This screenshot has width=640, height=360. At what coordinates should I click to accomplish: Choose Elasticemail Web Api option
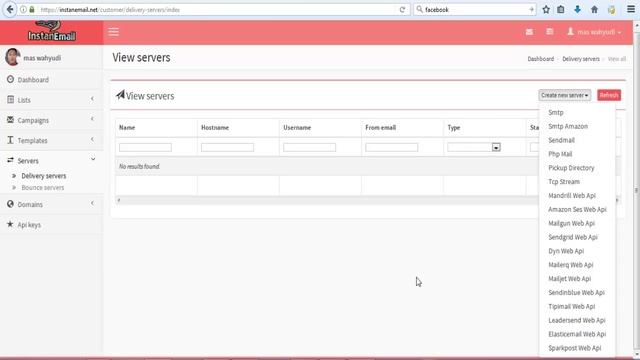[x=577, y=334]
